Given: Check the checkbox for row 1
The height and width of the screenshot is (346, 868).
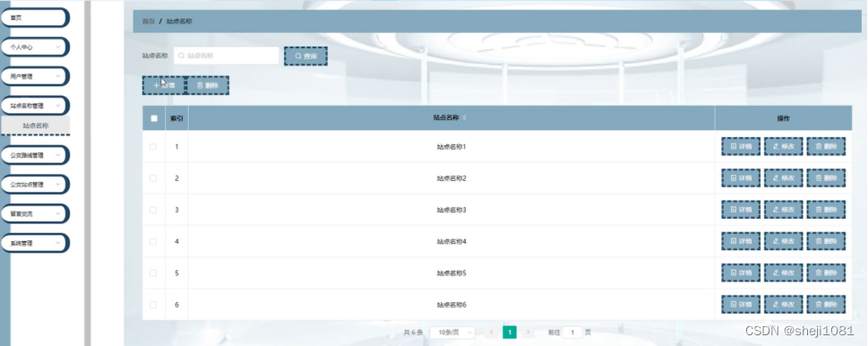Looking at the screenshot, I should tap(153, 147).
